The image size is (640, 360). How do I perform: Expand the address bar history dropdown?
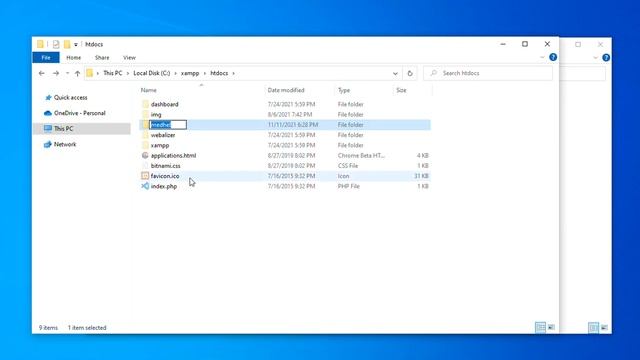pyautogui.click(x=395, y=73)
